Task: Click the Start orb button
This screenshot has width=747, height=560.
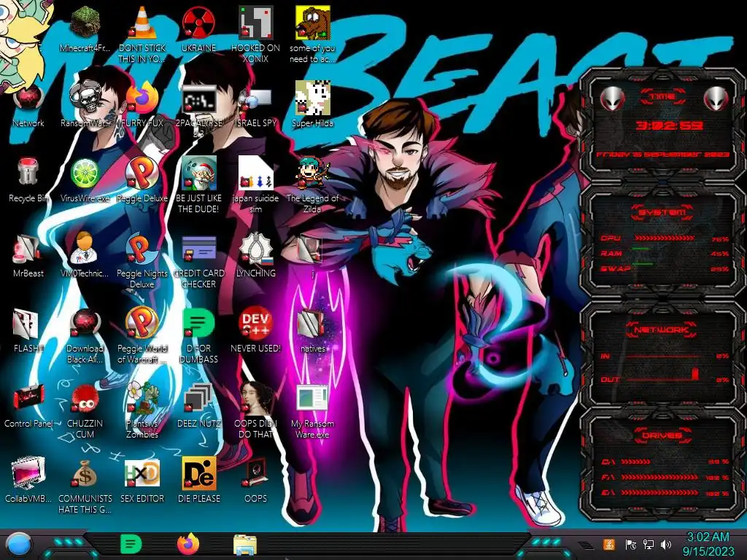Action: [x=20, y=544]
